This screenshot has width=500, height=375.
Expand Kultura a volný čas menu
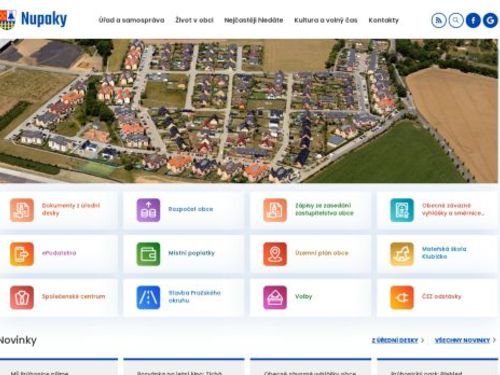[326, 20]
